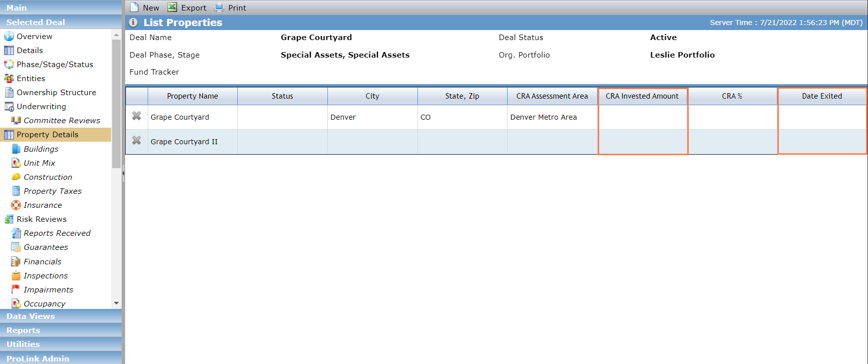Open Overview from the sidebar

pos(35,36)
